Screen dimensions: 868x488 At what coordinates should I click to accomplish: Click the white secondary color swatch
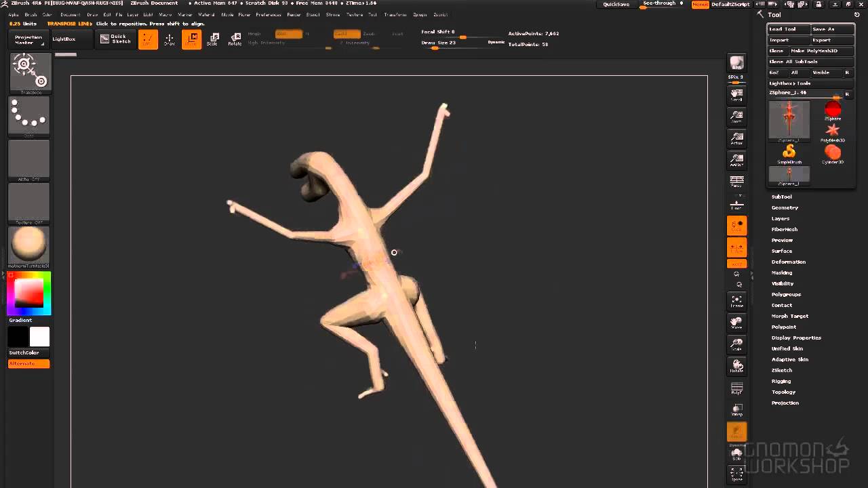(x=39, y=337)
